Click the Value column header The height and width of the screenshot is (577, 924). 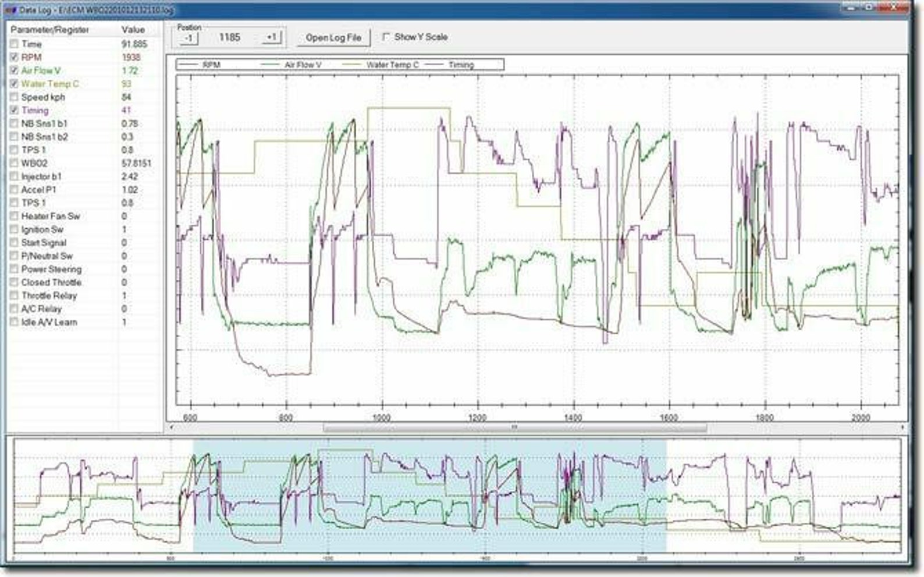[x=133, y=30]
